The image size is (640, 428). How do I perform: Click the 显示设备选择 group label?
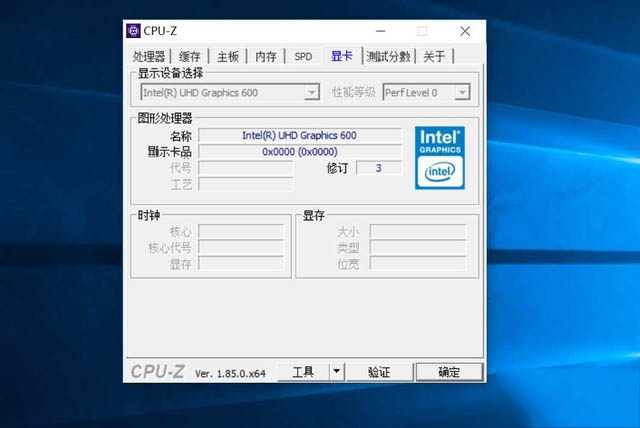pyautogui.click(x=170, y=73)
